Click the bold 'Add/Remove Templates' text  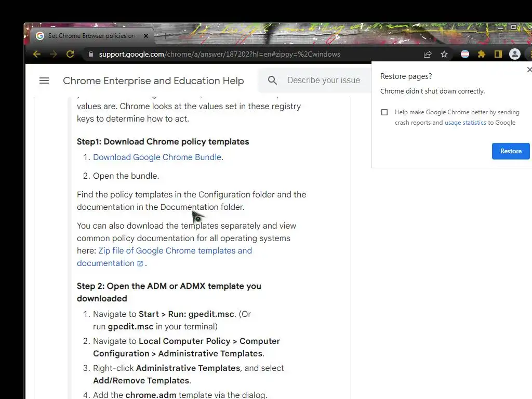click(141, 380)
